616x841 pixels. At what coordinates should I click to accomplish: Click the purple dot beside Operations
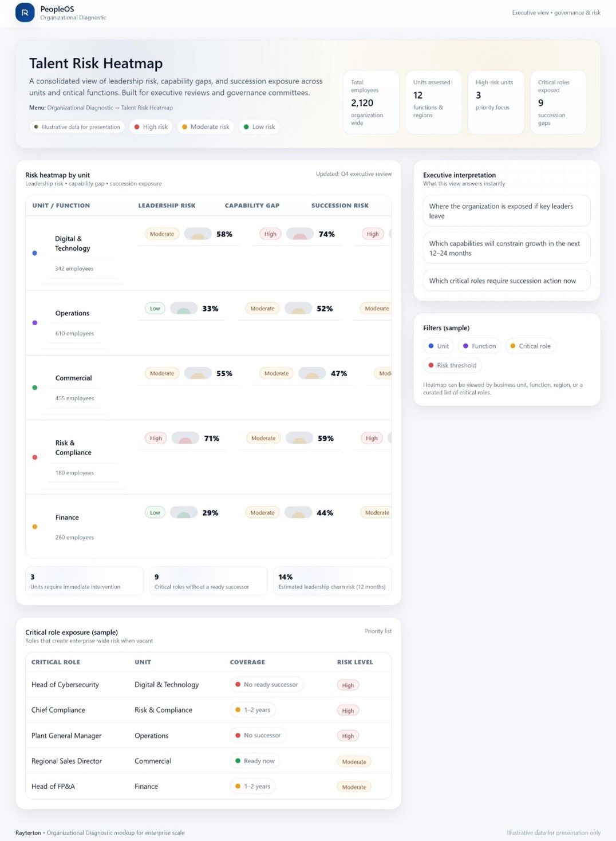[35, 323]
